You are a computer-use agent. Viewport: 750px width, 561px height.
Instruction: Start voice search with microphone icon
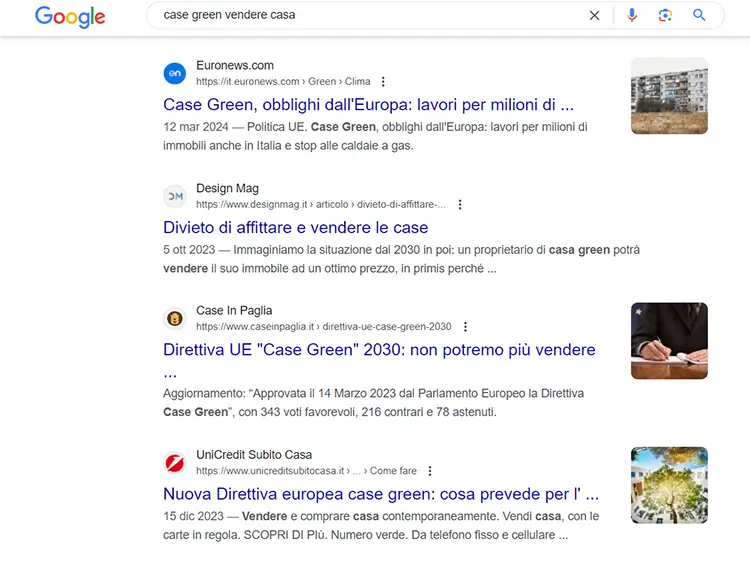click(632, 15)
